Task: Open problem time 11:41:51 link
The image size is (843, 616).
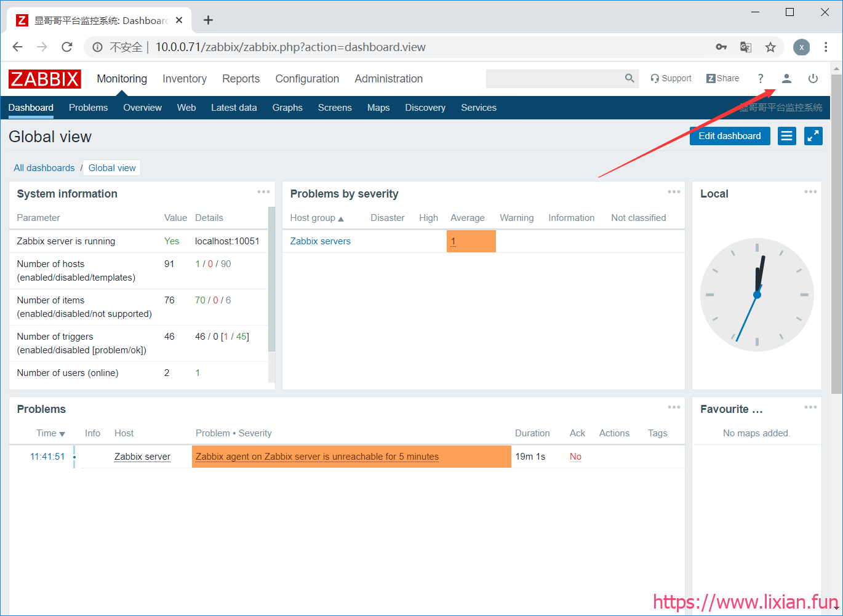Action: (x=47, y=457)
